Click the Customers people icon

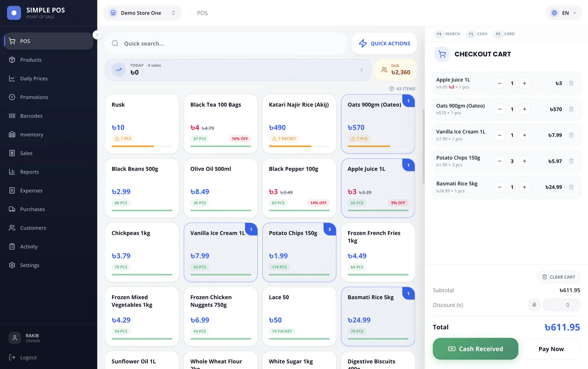tap(12, 228)
